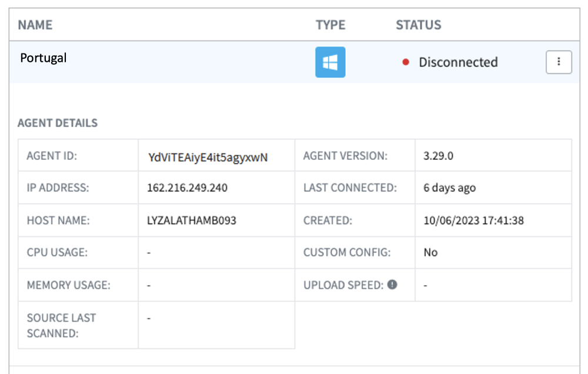Click the Custom Config value showing No
This screenshot has width=588, height=374.
click(x=430, y=252)
